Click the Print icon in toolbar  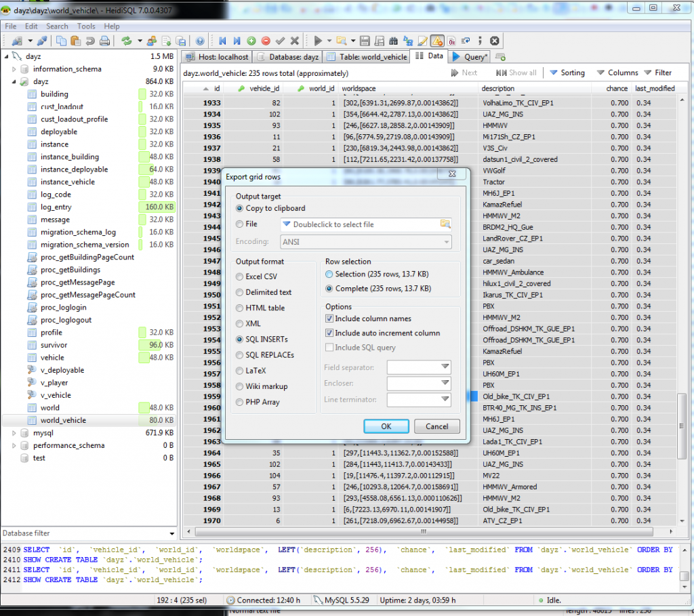pos(105,41)
